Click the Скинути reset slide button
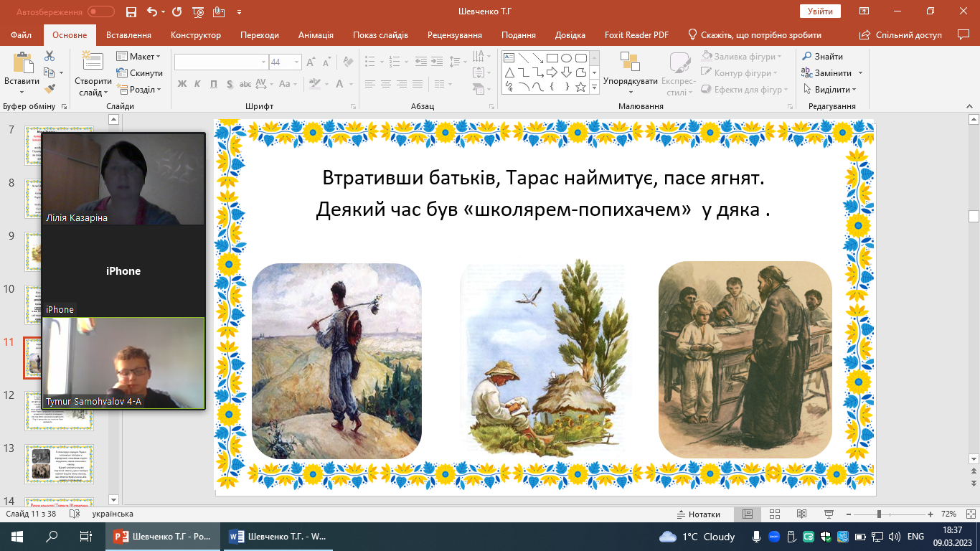Image resolution: width=980 pixels, height=551 pixels. point(140,73)
